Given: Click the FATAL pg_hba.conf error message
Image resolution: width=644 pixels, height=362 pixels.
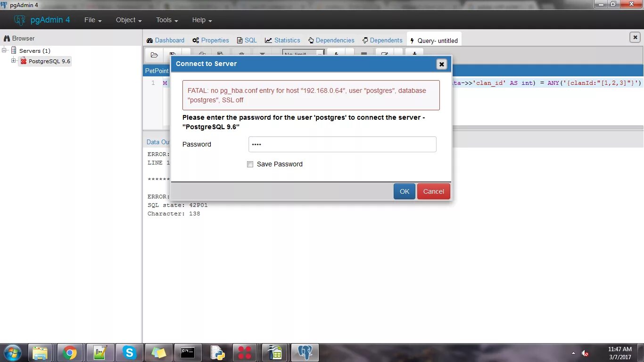Looking at the screenshot, I should tap(311, 95).
